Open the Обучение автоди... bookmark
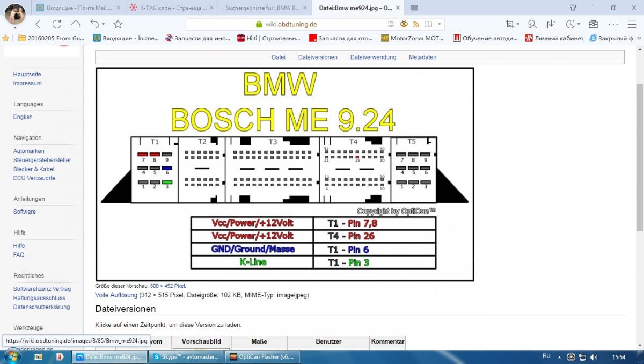The width and height of the screenshot is (644, 364). [x=485, y=38]
